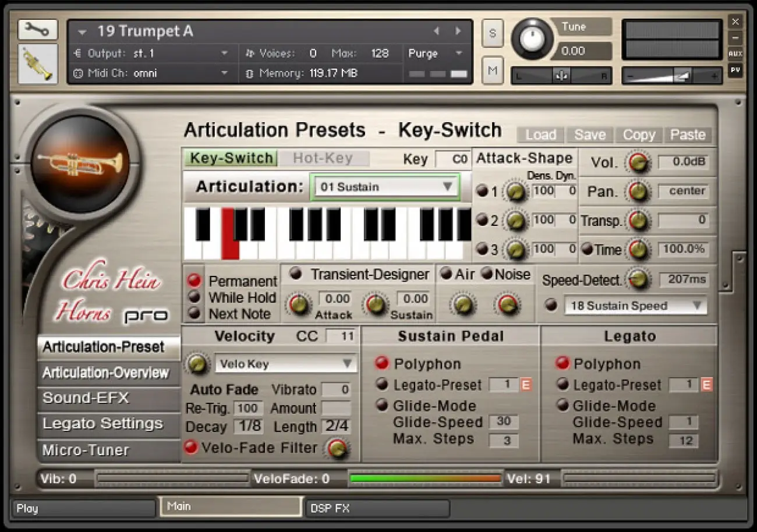Viewport: 757px width, 532px height.
Task: Open the AUX sends panel
Action: (735, 54)
